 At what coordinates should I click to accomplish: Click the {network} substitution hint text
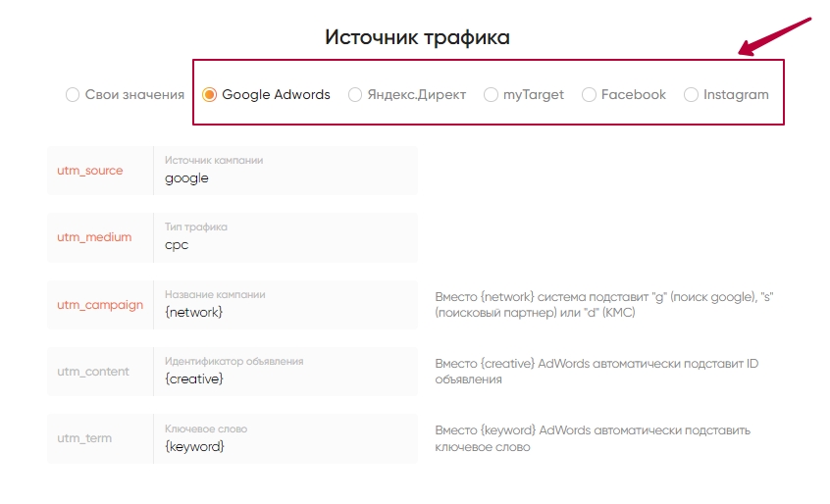[610, 304]
